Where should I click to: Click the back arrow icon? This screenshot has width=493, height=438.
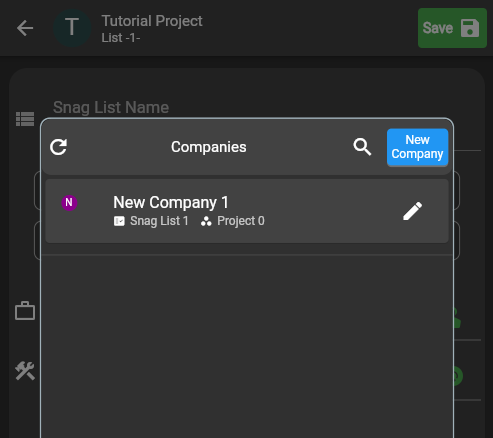[x=25, y=28]
